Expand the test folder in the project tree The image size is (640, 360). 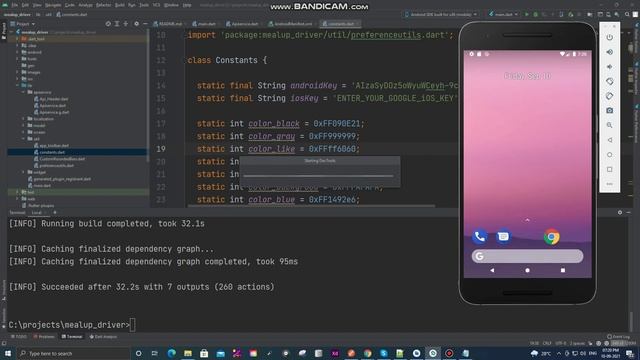pos(18,192)
